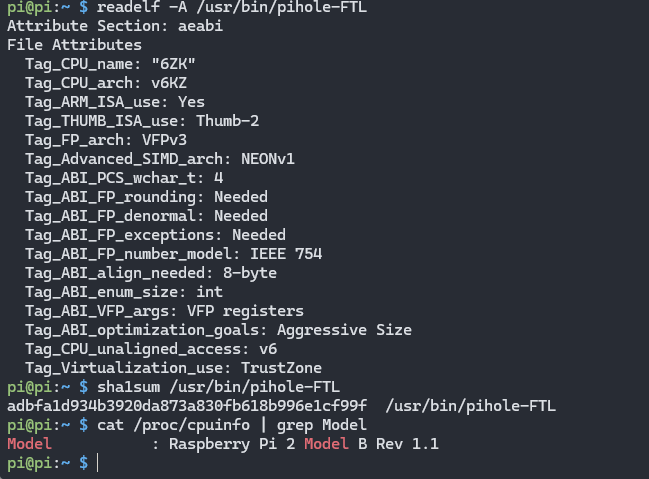Click the "Aggressive Size" value text
The width and height of the screenshot is (649, 479).
click(344, 330)
